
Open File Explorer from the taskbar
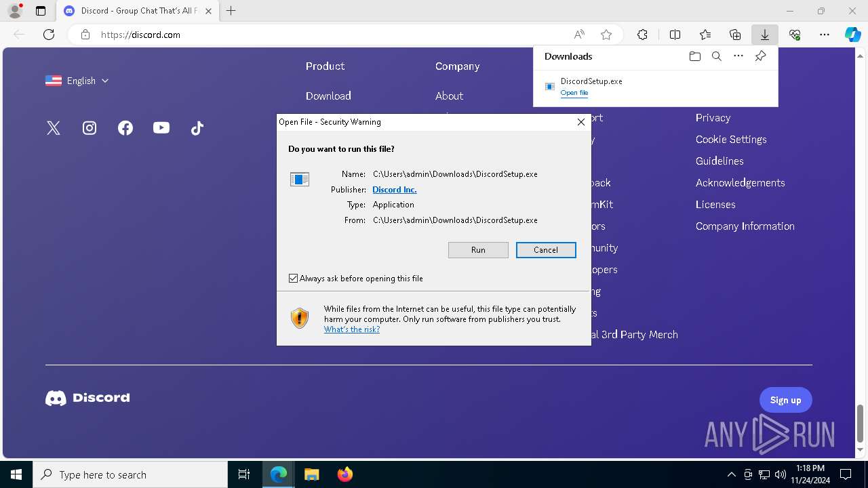pos(311,474)
